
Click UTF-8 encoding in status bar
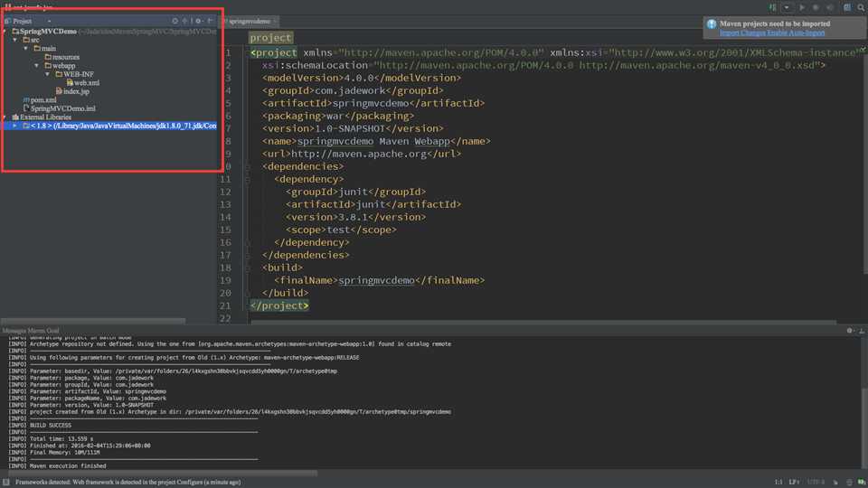(816, 483)
